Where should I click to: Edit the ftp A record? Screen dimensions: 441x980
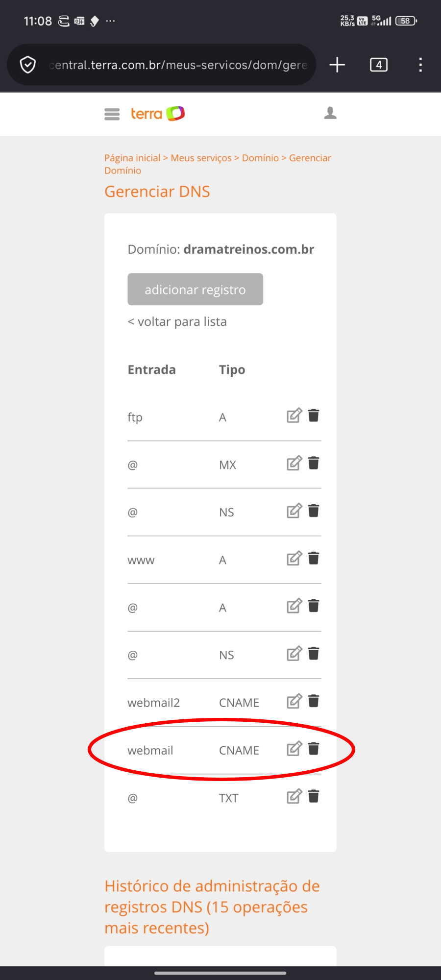(x=294, y=416)
